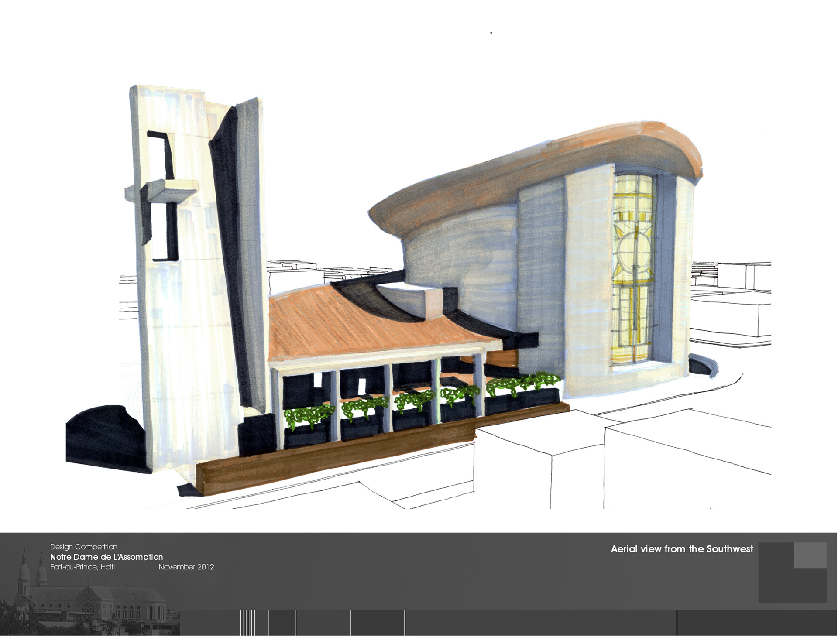Click the cluster of thin vertical footer lines

(x=247, y=622)
